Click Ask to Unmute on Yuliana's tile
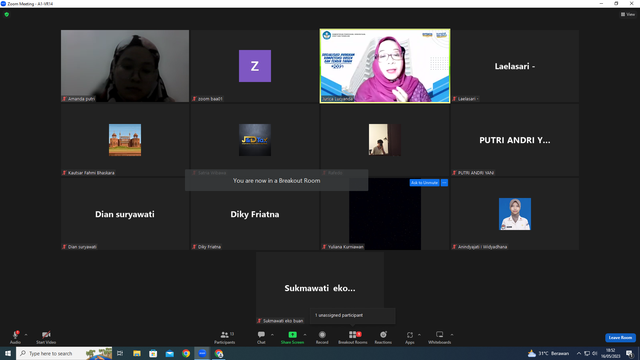Screen dimensions: 640x360 [x=424, y=182]
